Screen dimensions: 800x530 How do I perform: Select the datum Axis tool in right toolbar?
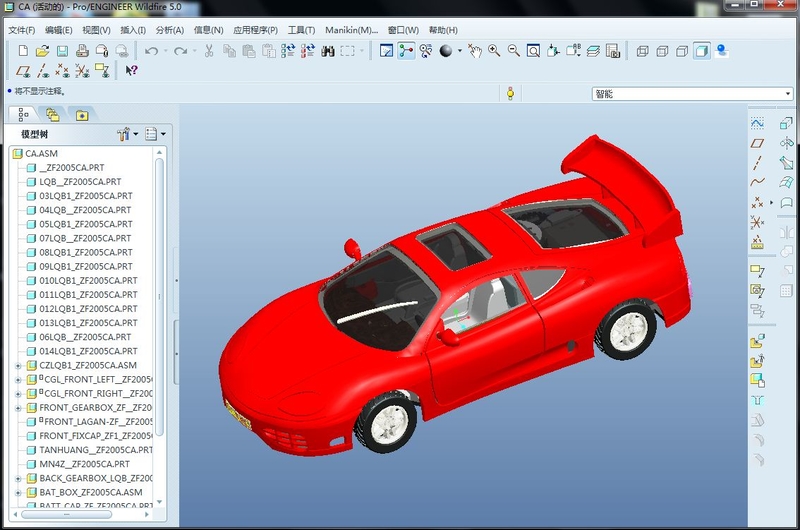(757, 163)
